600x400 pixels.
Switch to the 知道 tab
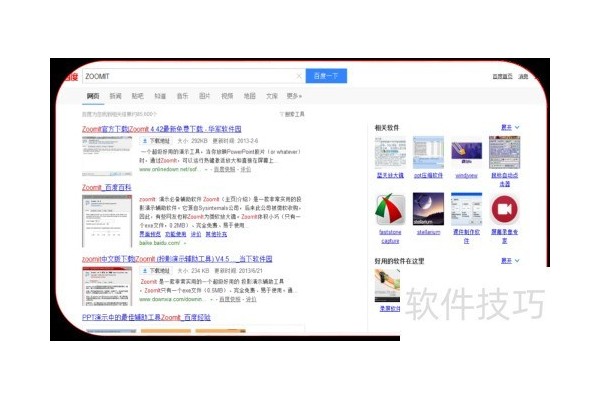pos(160,96)
